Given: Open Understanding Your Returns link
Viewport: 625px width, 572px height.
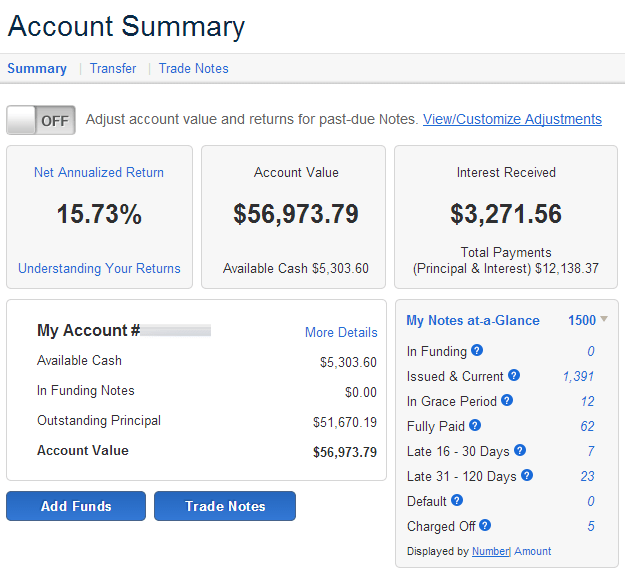Looking at the screenshot, I should [99, 268].
